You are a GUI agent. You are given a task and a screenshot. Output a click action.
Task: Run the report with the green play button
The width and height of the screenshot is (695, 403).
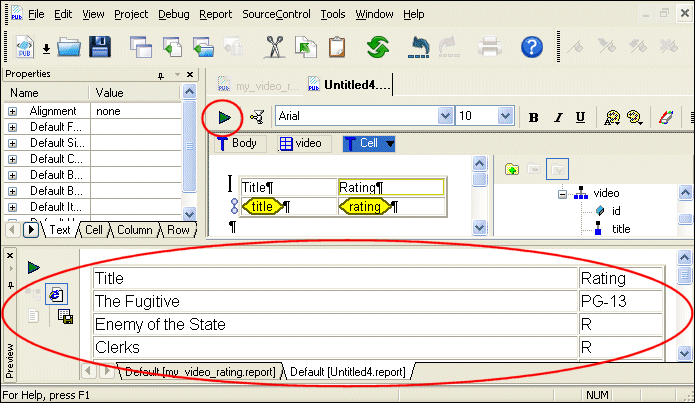225,117
